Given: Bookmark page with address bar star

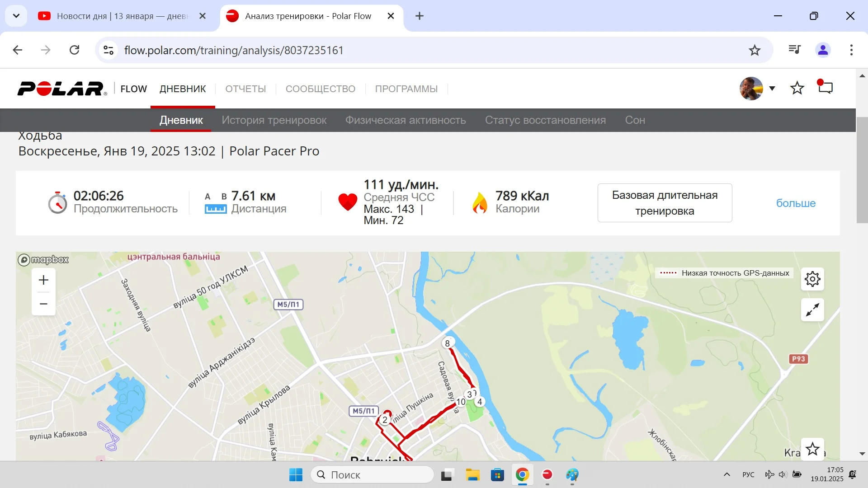Looking at the screenshot, I should [x=755, y=50].
